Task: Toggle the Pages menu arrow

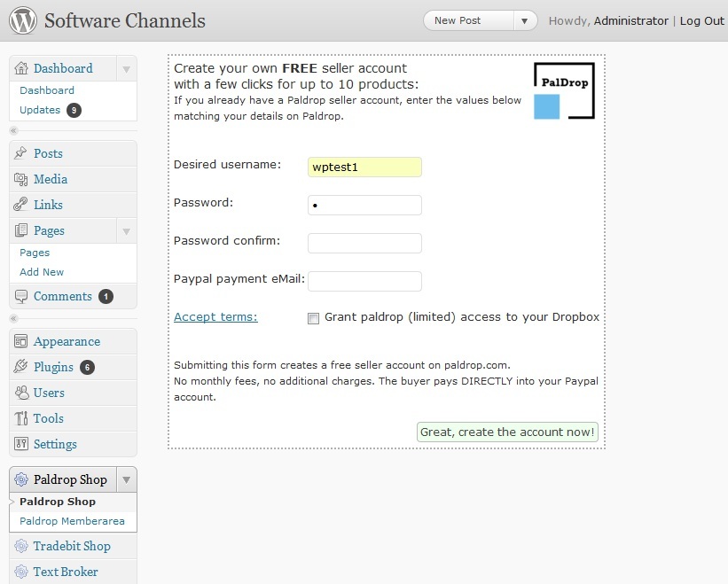Action: pyautogui.click(x=126, y=231)
